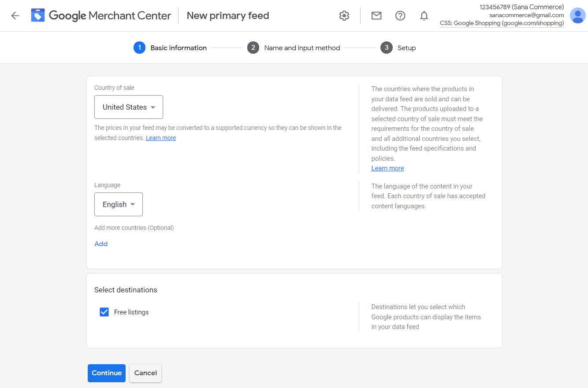Click the Add more countries (Optional) label
588x388 pixels.
coord(134,228)
